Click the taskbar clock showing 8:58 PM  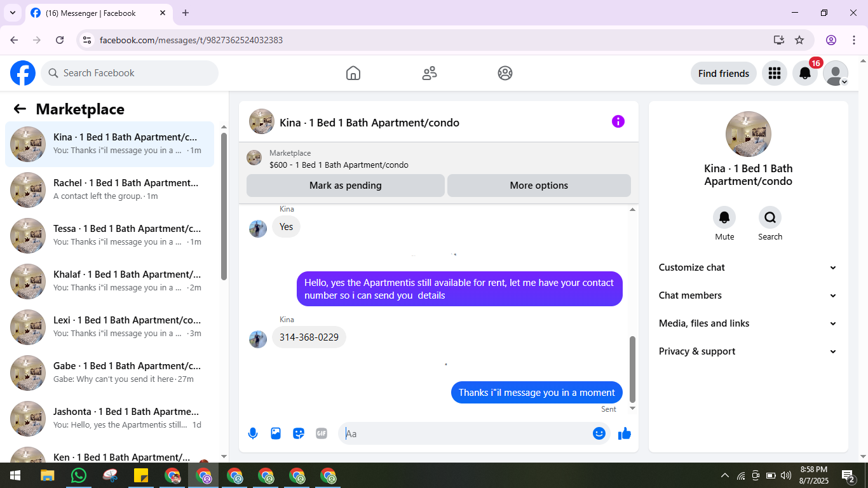(814, 475)
